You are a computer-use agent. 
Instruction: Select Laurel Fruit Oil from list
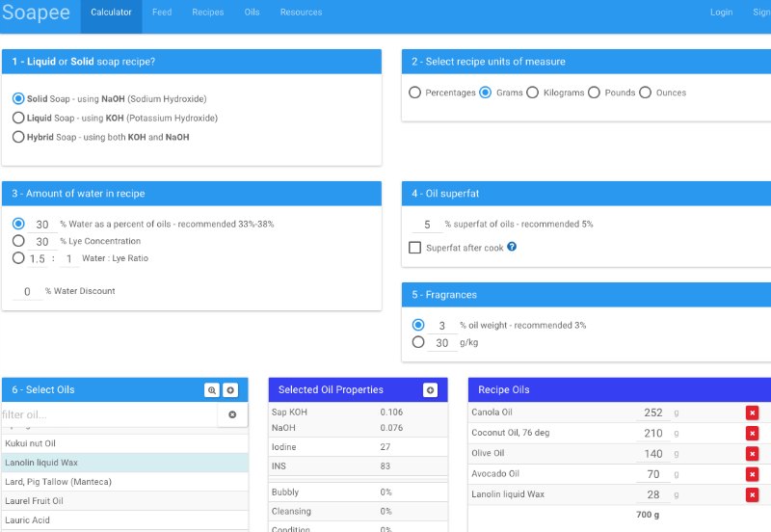click(x=125, y=501)
